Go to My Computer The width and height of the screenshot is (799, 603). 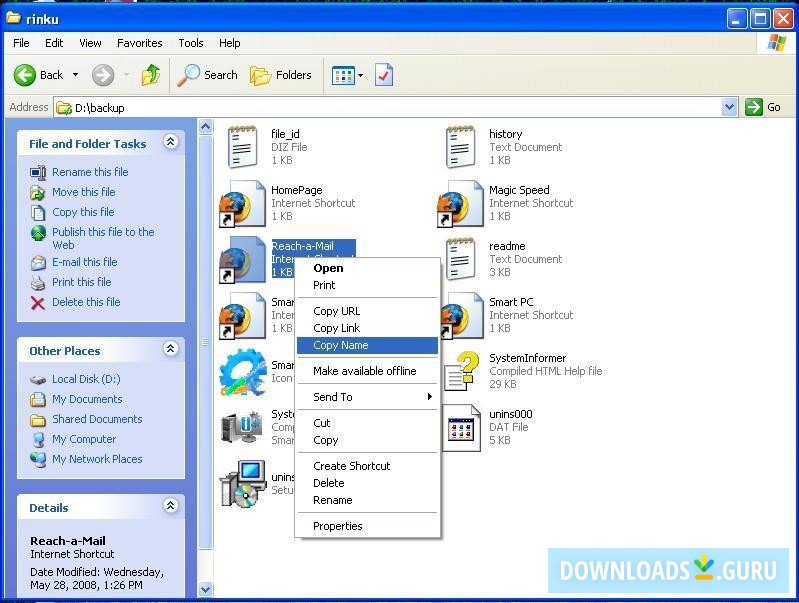click(84, 439)
